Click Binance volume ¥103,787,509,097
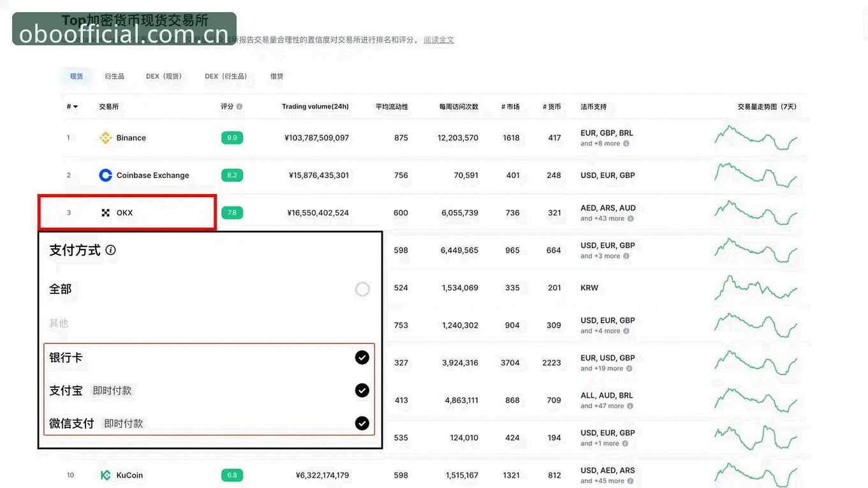This screenshot has height=488, width=868. pos(317,138)
